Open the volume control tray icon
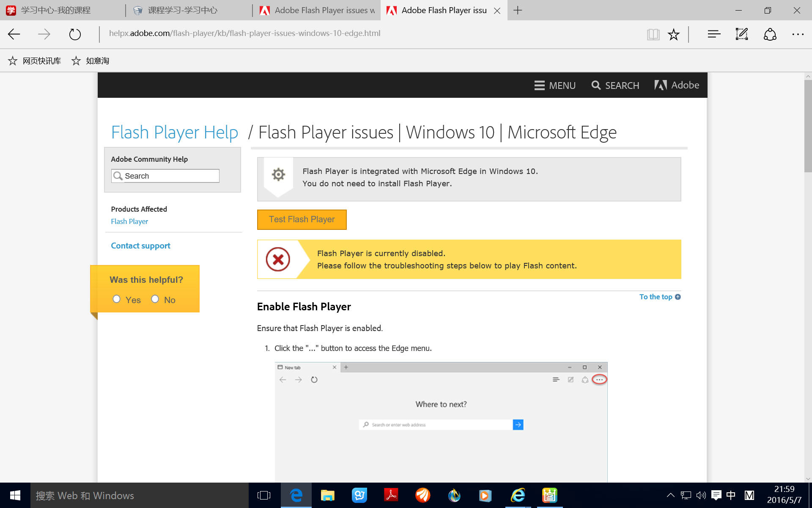Viewport: 812px width, 508px height. [x=701, y=495]
